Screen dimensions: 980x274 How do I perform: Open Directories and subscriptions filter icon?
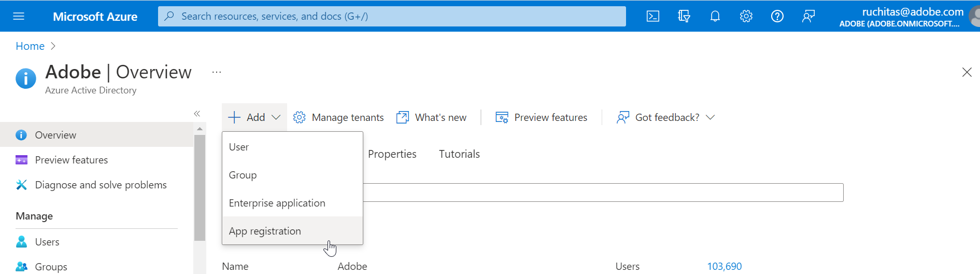pos(684,16)
